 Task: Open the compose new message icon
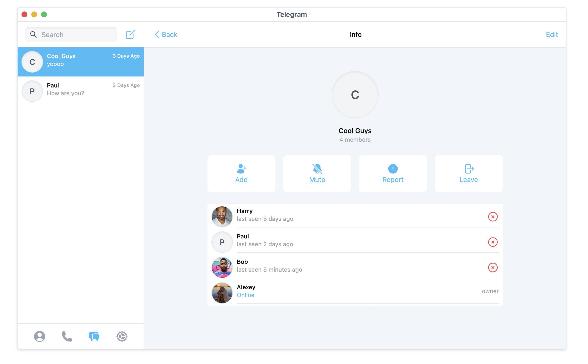(x=130, y=34)
